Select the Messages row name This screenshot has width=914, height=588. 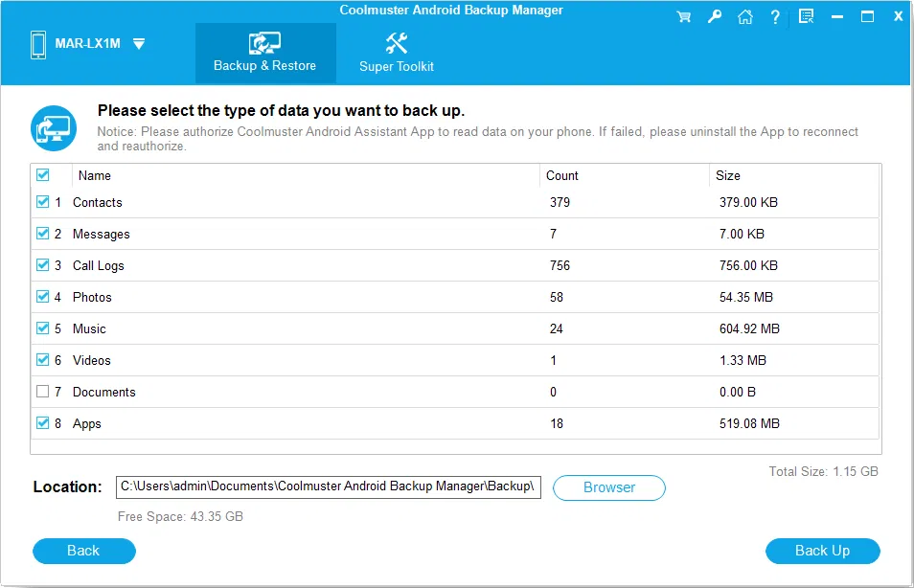(102, 235)
